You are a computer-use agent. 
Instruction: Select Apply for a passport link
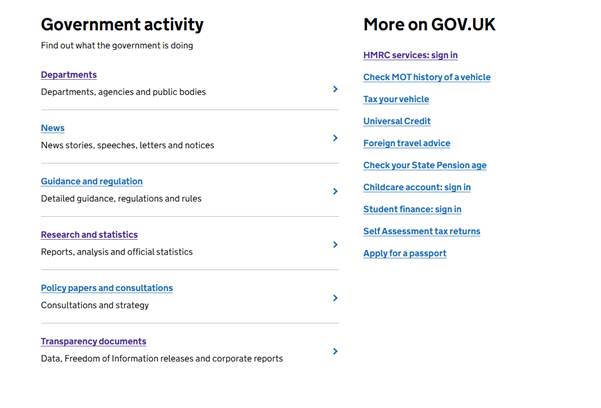pyautogui.click(x=405, y=253)
